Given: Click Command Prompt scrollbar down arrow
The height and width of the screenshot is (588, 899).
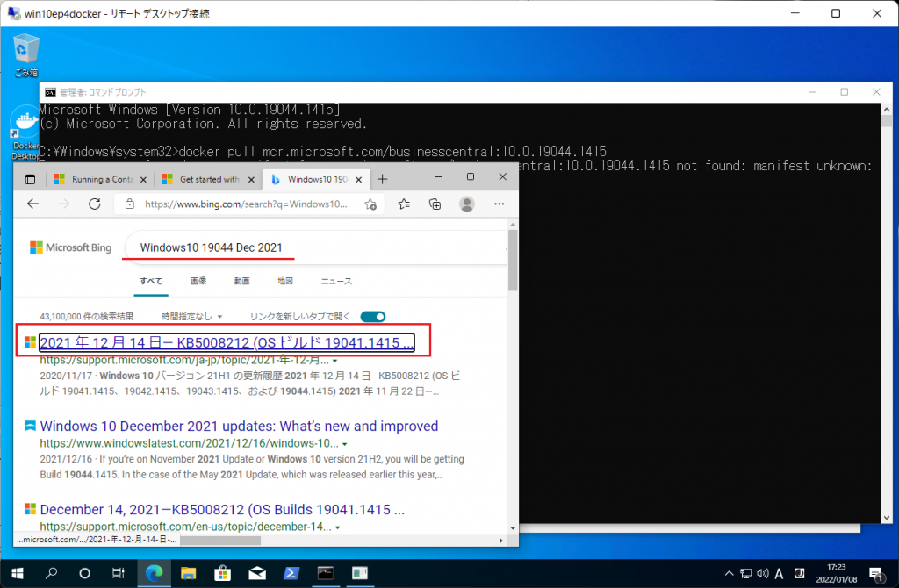Looking at the screenshot, I should click(887, 518).
